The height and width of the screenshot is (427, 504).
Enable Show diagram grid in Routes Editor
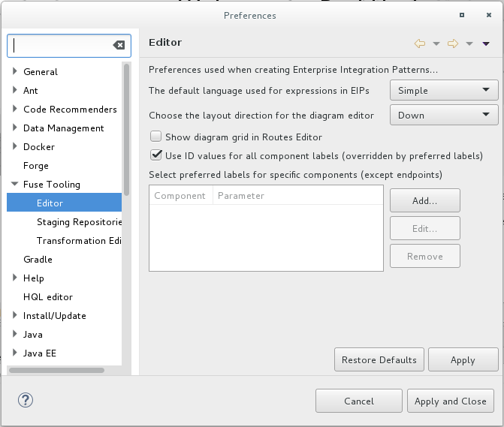pyautogui.click(x=156, y=137)
